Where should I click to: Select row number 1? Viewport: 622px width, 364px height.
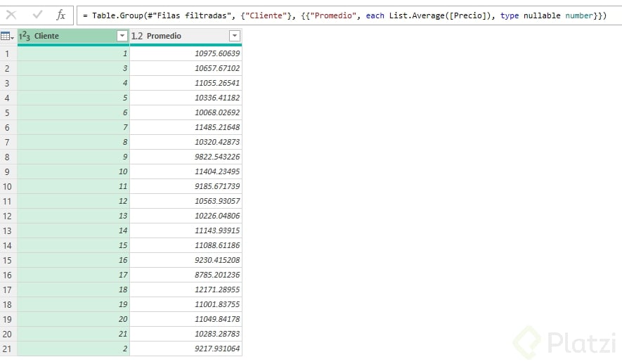pyautogui.click(x=8, y=53)
